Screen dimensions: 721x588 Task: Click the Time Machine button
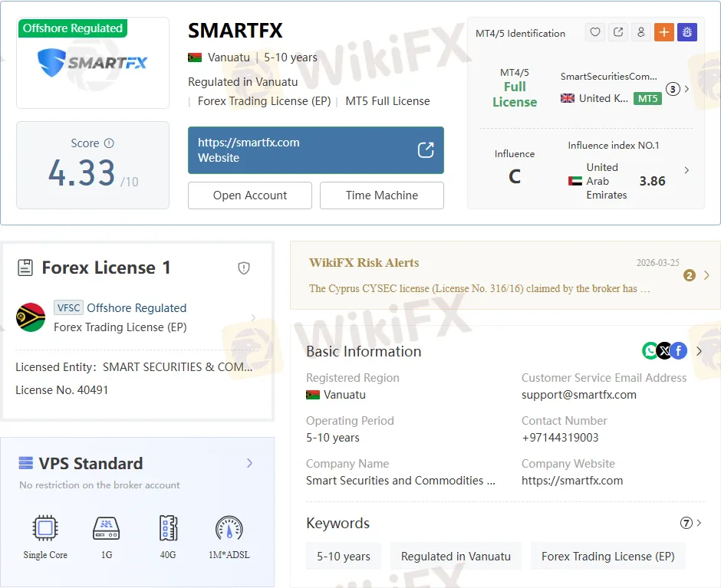[x=381, y=195]
